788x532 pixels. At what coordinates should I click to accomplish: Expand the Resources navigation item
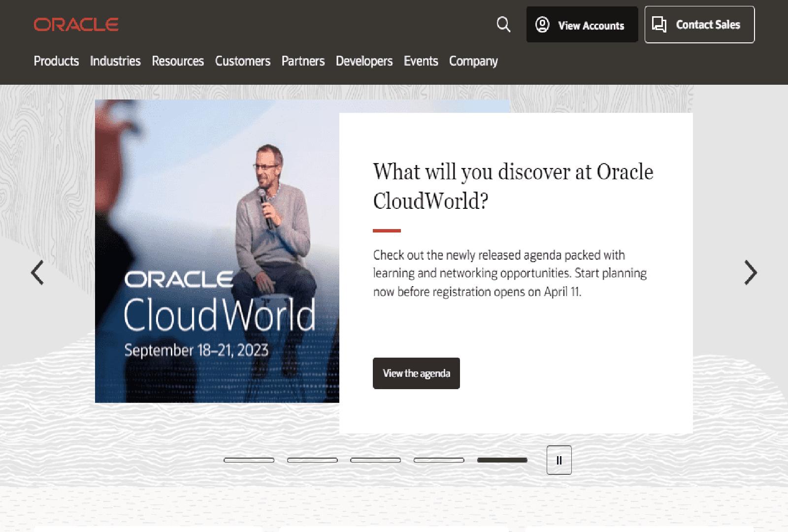(178, 61)
